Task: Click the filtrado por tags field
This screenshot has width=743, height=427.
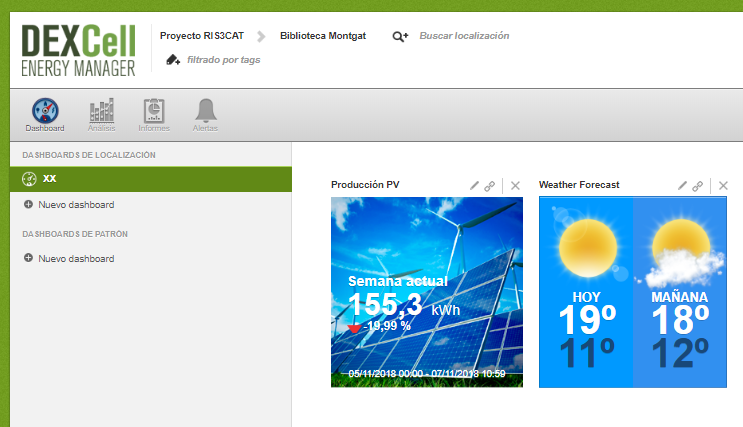Action: [224, 60]
